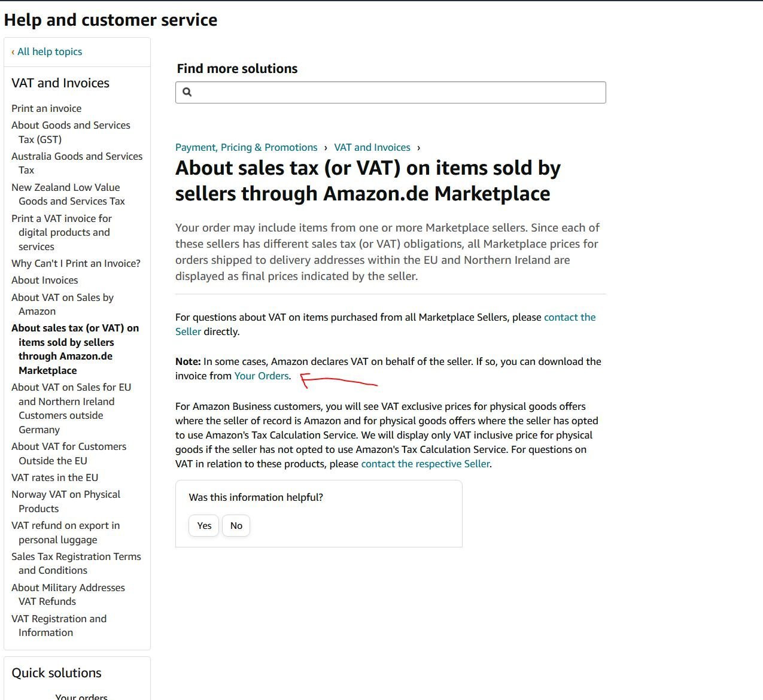Open Australia Goods and Services Tax page
The width and height of the screenshot is (763, 700).
click(77, 163)
